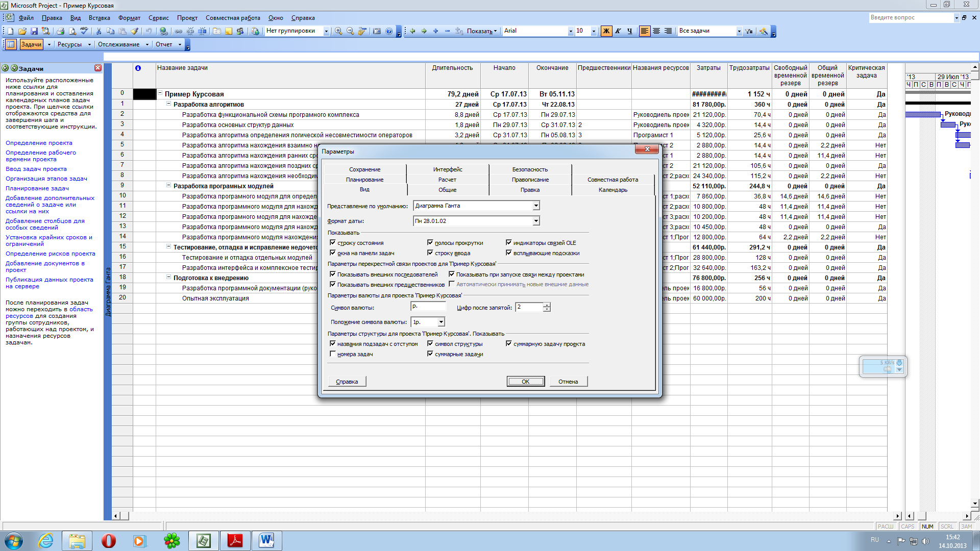Toggle 'окна на панели задач' checkbox
This screenshot has height=551, width=980.
coord(333,253)
